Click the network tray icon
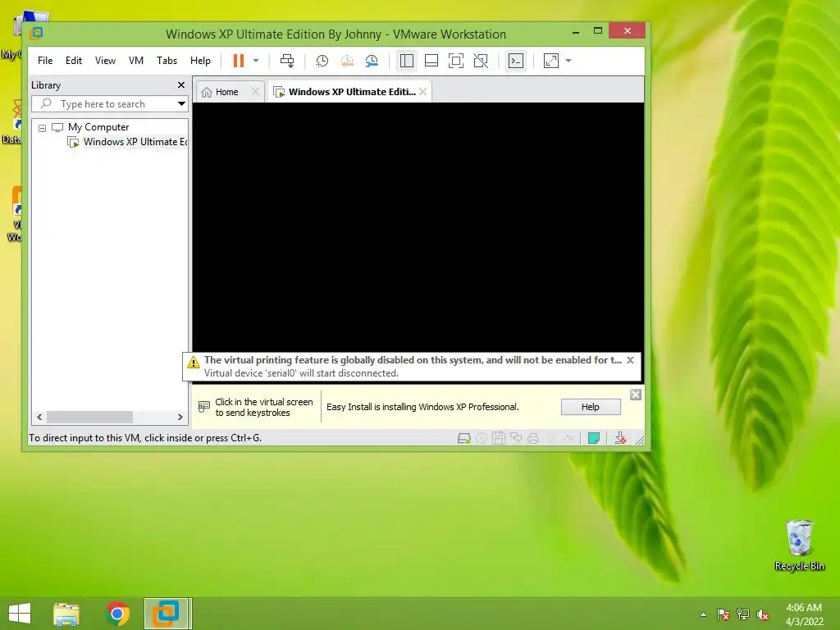The image size is (840, 630). [x=743, y=614]
